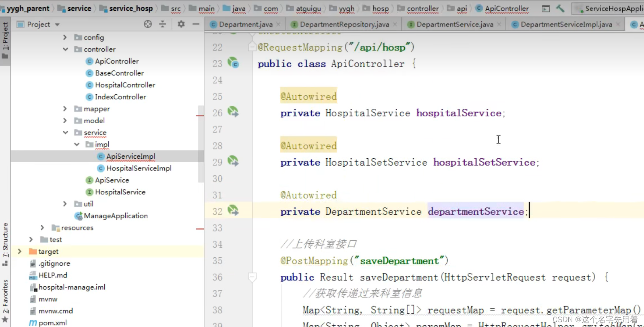Expand the model folder
Image resolution: width=644 pixels, height=327 pixels.
[x=65, y=120]
